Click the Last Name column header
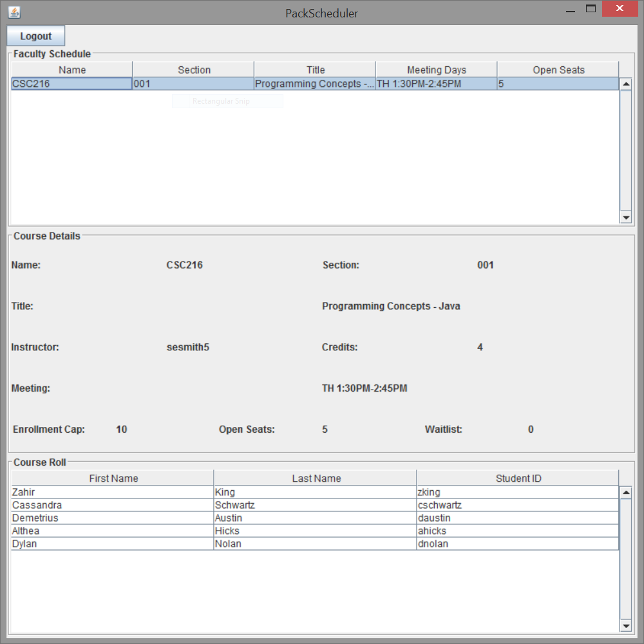Screen dimensions: 644x644 click(x=316, y=478)
